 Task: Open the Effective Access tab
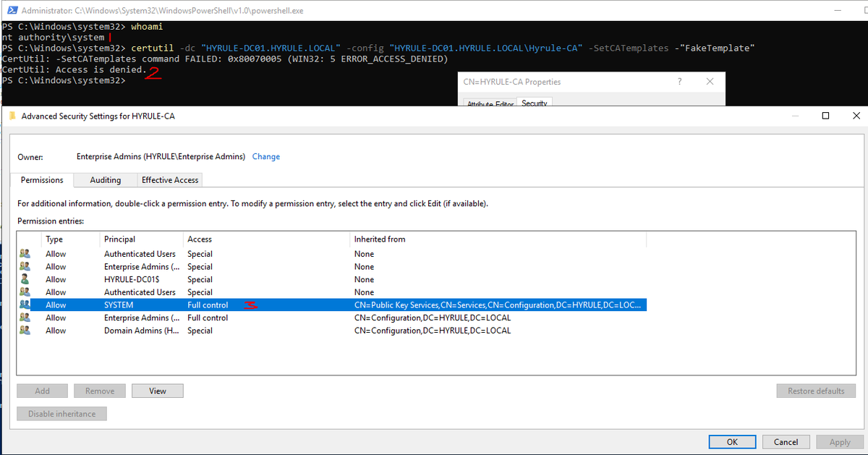tap(169, 180)
